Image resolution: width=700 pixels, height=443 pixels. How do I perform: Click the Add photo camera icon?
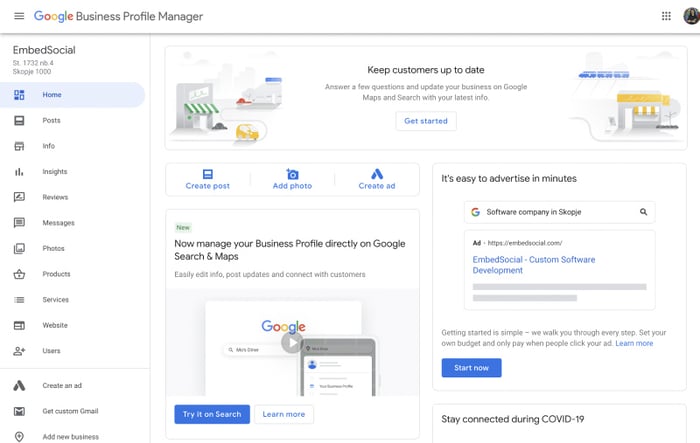[292, 174]
